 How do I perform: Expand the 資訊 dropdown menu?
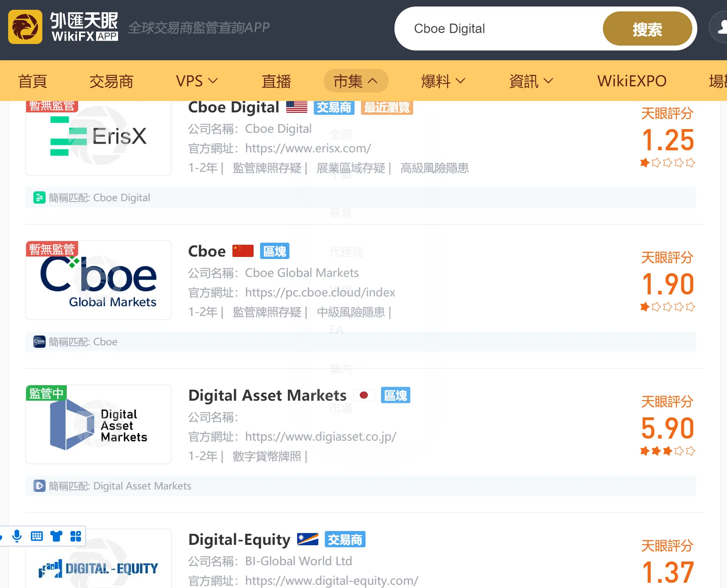point(531,81)
